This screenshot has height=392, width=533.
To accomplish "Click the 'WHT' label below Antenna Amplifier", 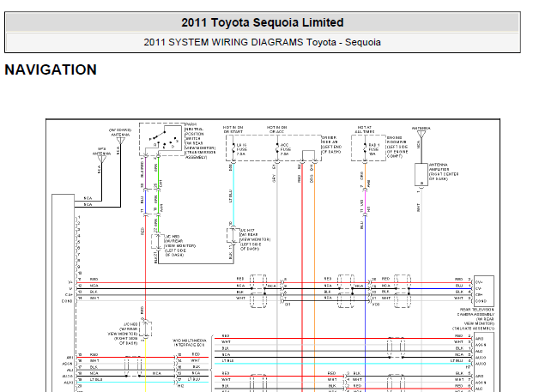I will (x=419, y=208).
